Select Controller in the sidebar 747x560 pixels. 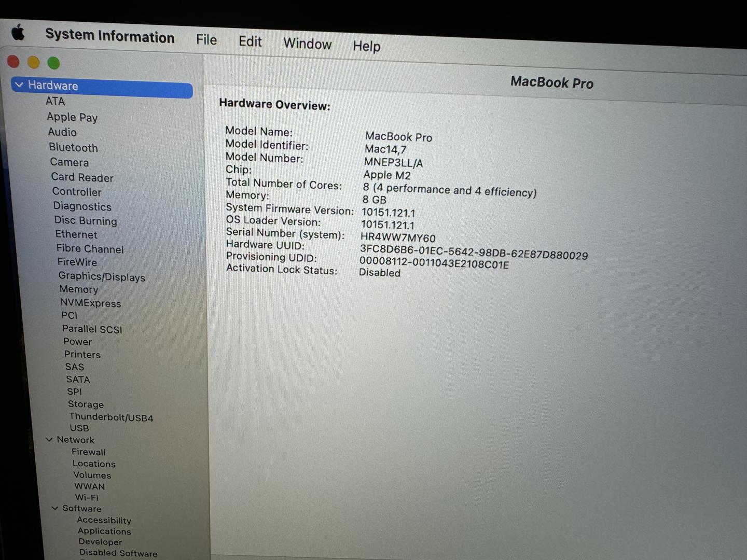coord(76,192)
